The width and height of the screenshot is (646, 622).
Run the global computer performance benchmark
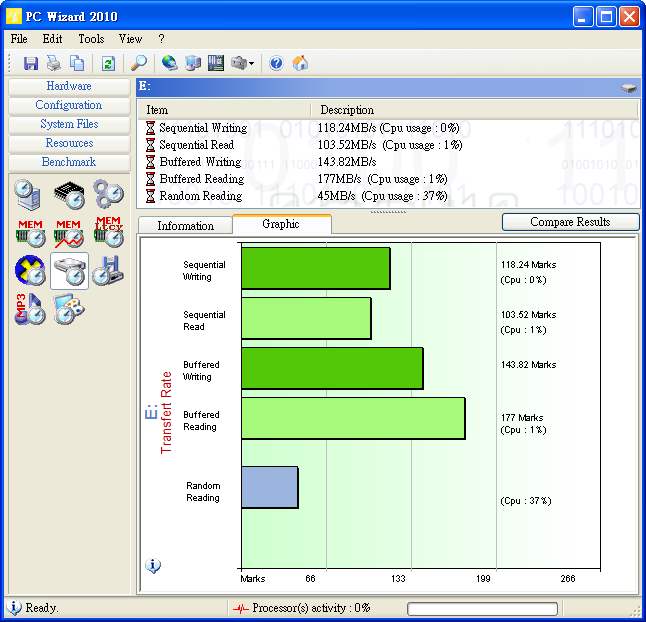pos(28,194)
